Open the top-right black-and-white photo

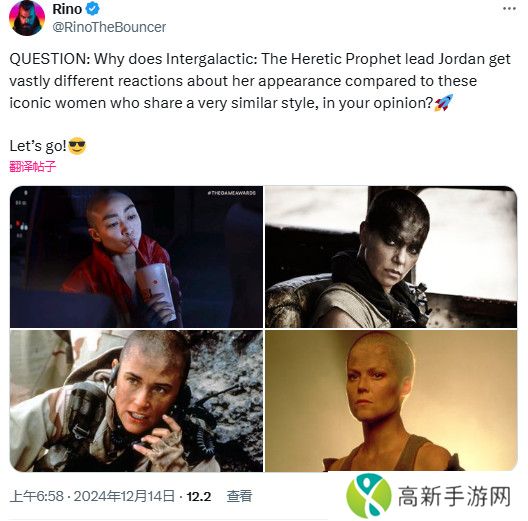(391, 257)
